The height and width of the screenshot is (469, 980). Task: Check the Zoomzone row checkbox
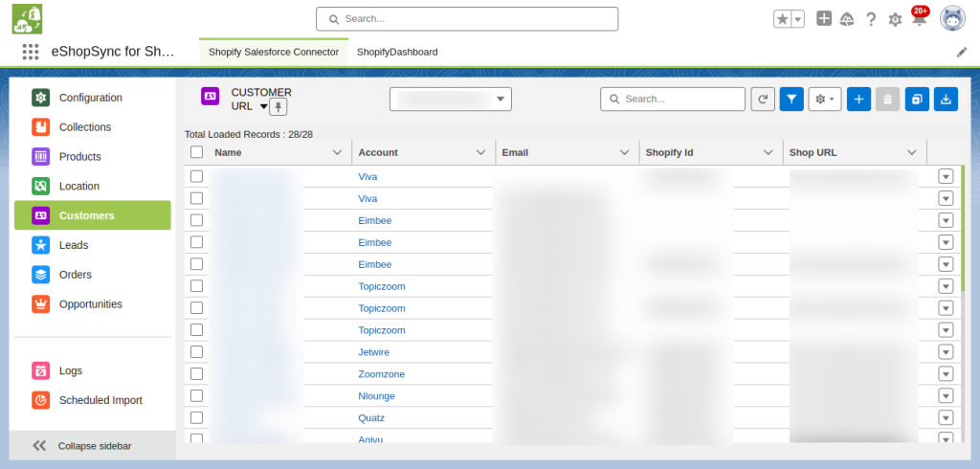(197, 373)
